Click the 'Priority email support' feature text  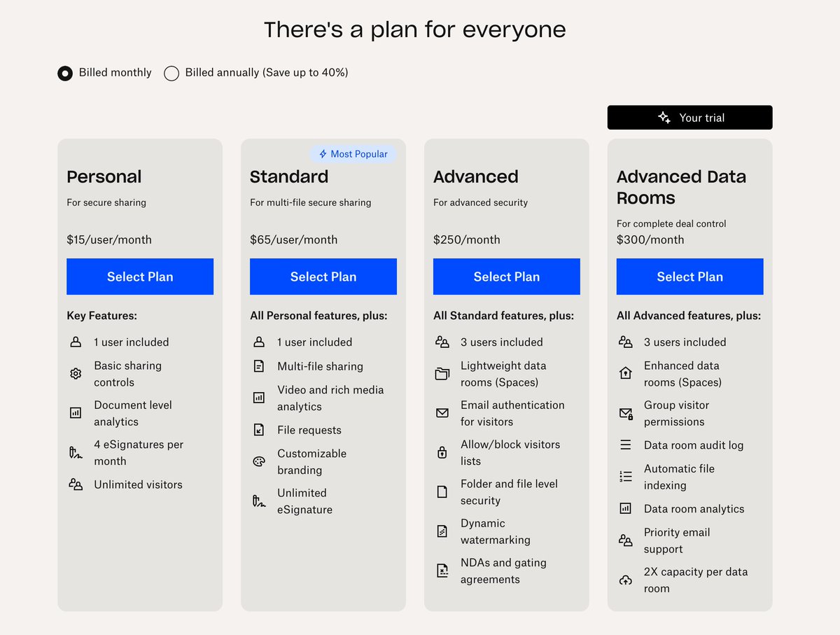click(x=677, y=540)
